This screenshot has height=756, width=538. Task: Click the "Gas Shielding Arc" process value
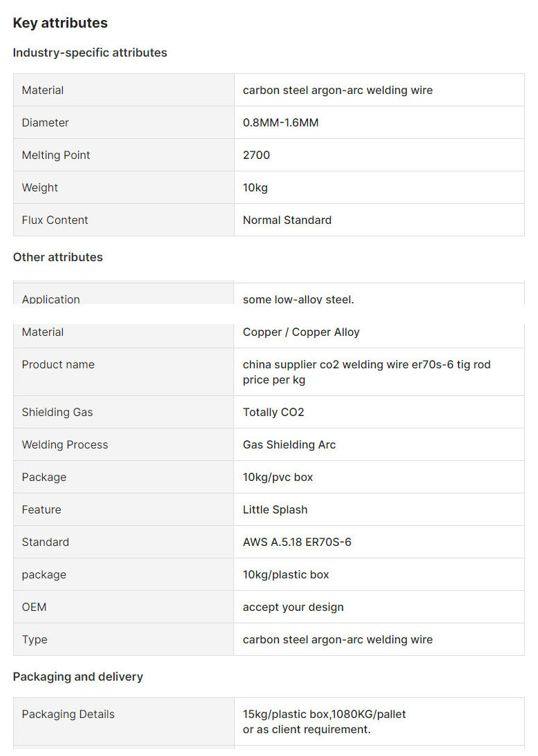(x=289, y=444)
